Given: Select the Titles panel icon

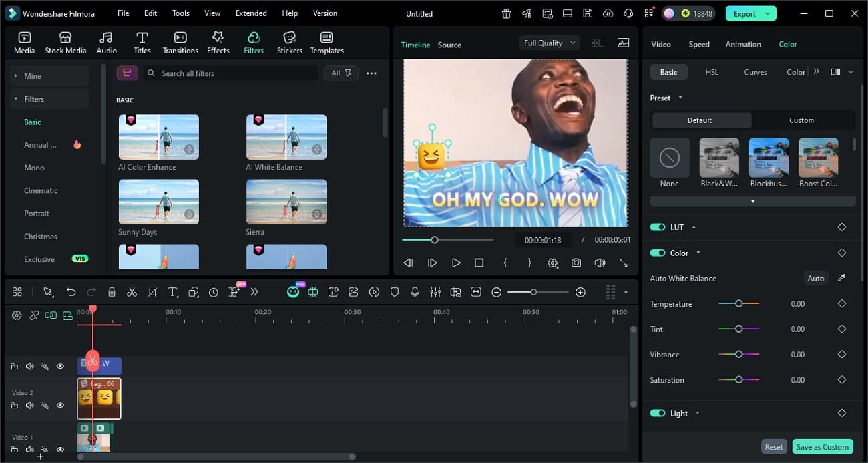Looking at the screenshot, I should (141, 41).
